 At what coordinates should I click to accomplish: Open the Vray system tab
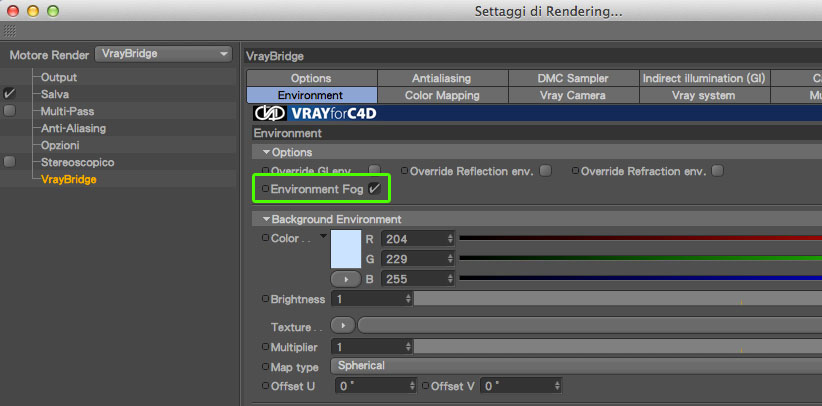point(704,95)
